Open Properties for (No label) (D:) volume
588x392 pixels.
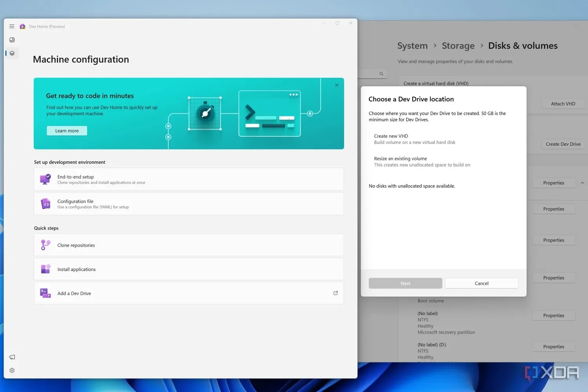coord(554,347)
